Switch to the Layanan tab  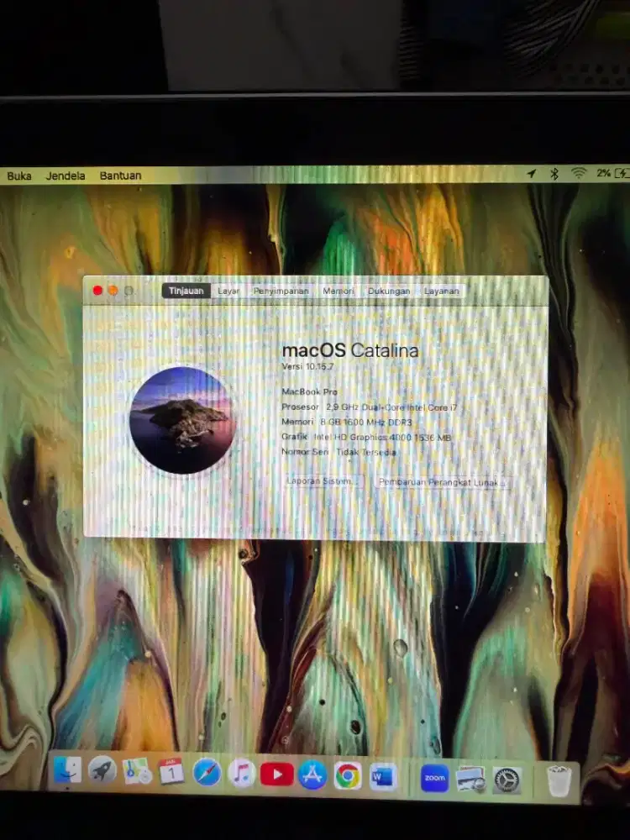pos(442,291)
